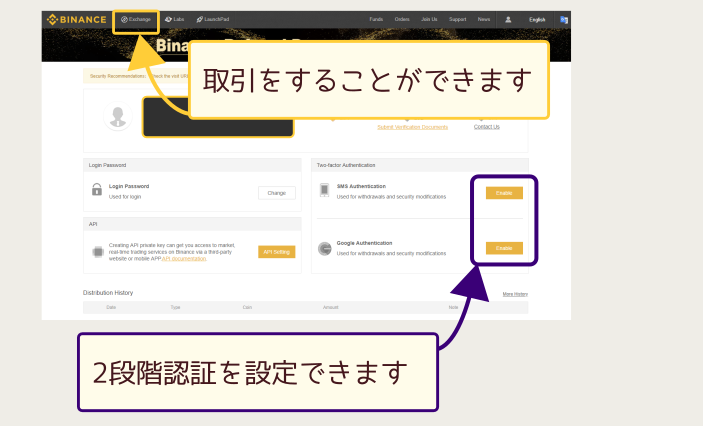Viewport: 703px width, 426px height.
Task: Enable Google Authentication
Action: click(x=504, y=248)
